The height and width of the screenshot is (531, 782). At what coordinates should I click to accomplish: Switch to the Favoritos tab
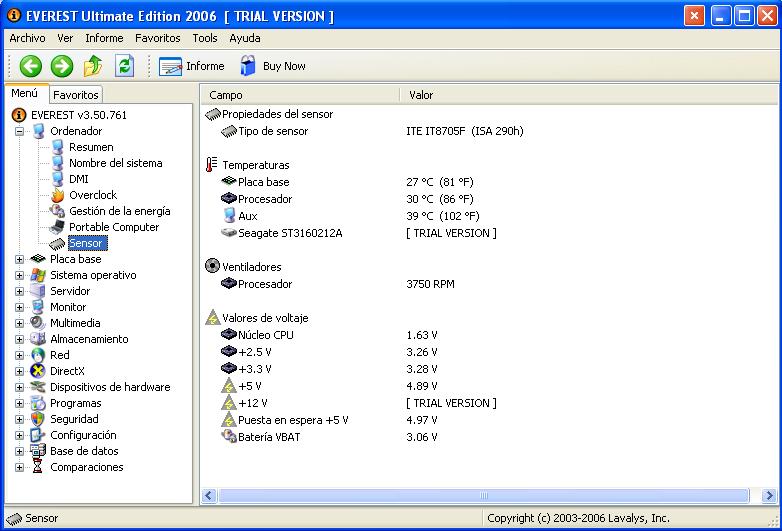click(76, 95)
